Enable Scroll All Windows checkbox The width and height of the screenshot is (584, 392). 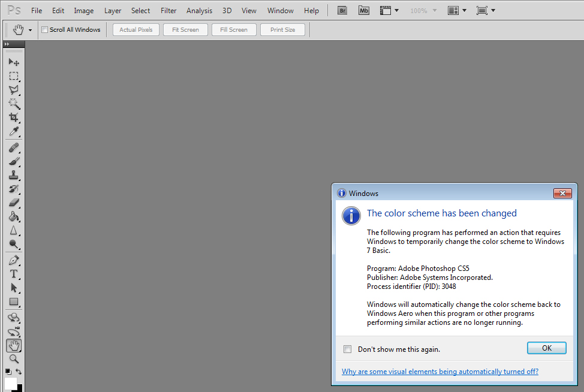[45, 30]
